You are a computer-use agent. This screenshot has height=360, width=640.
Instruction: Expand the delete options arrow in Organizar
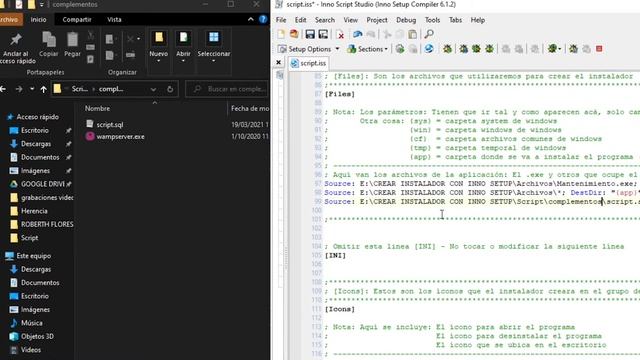[x=139, y=39]
